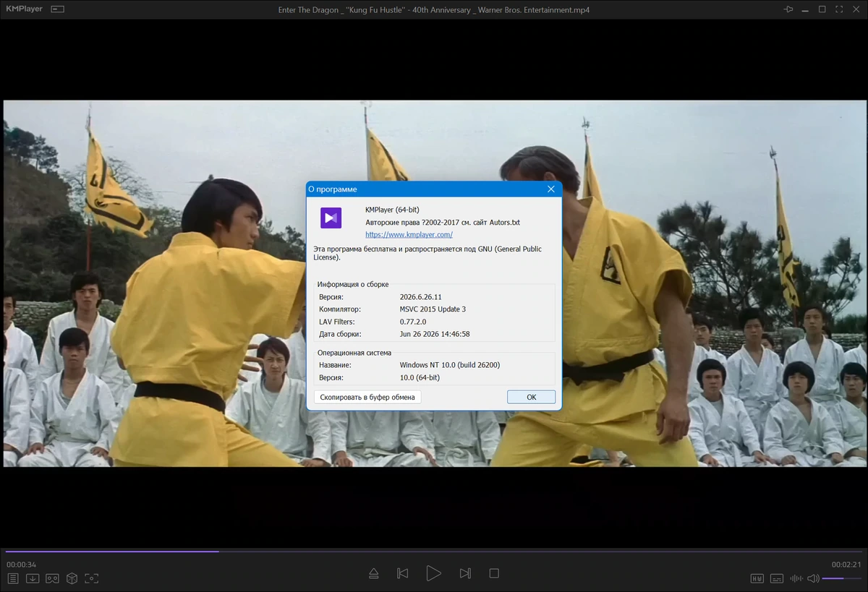Click the 'Авторские права' copyright line
Screen dimensions: 868x592
click(443, 222)
